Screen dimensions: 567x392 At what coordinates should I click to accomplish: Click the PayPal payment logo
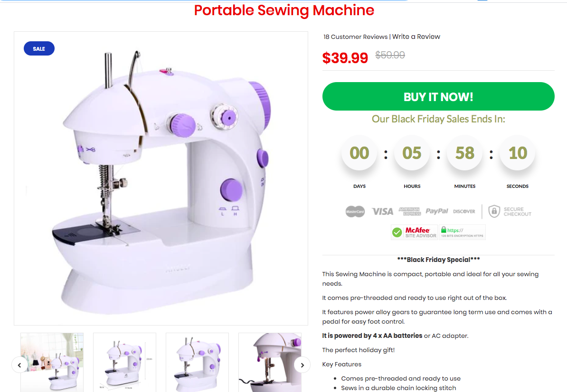point(436,211)
